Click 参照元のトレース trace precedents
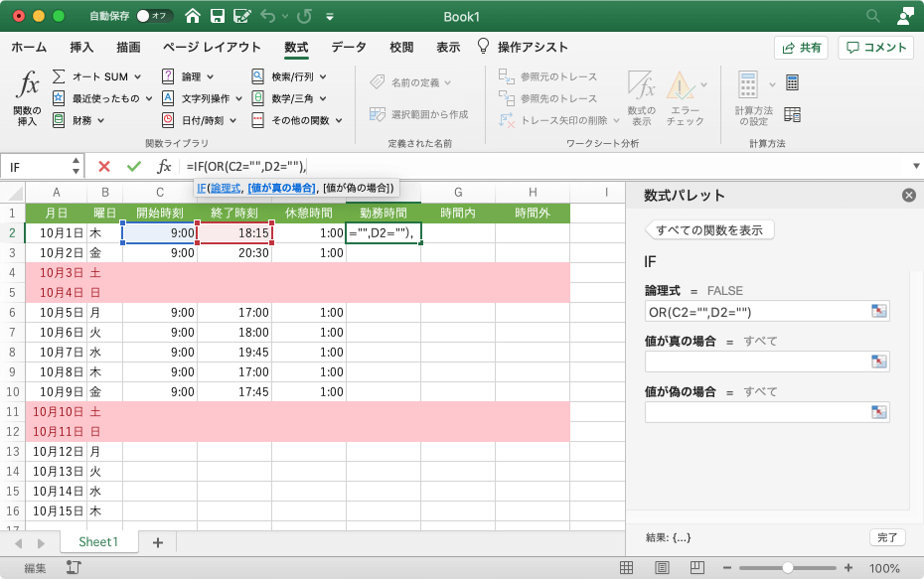 point(548,76)
